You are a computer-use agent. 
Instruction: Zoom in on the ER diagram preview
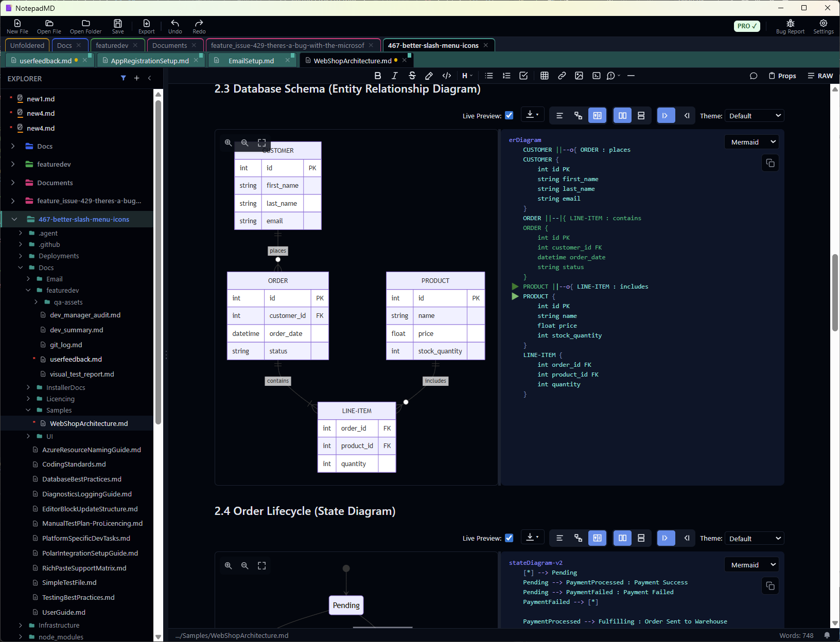(228, 142)
